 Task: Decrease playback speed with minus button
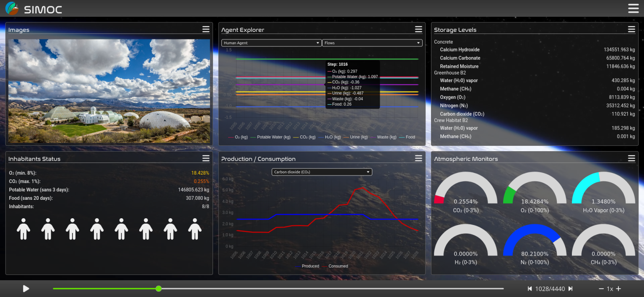point(601,289)
